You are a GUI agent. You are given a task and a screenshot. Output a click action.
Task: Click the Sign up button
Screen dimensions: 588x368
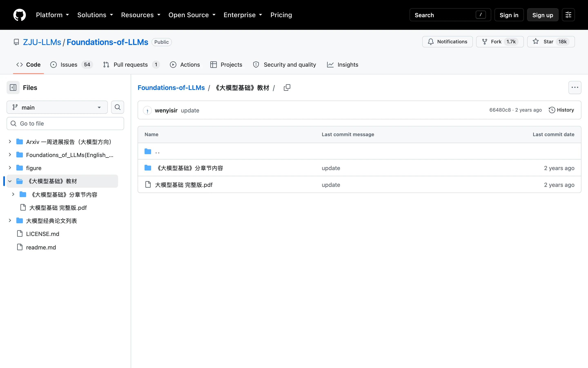[542, 15]
